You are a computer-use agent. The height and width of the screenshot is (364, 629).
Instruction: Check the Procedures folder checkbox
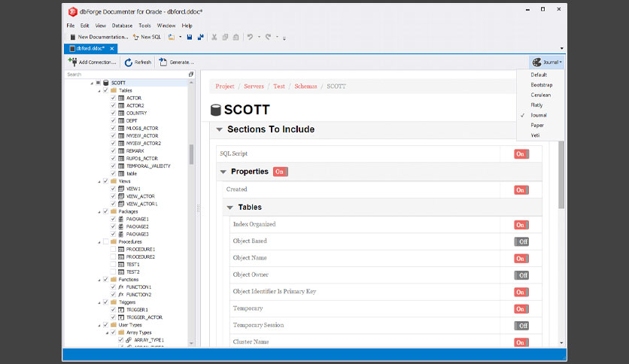[x=106, y=241]
